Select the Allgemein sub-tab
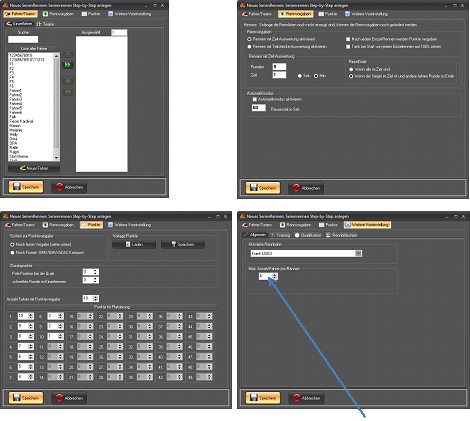The image size is (470, 421). [x=254, y=235]
